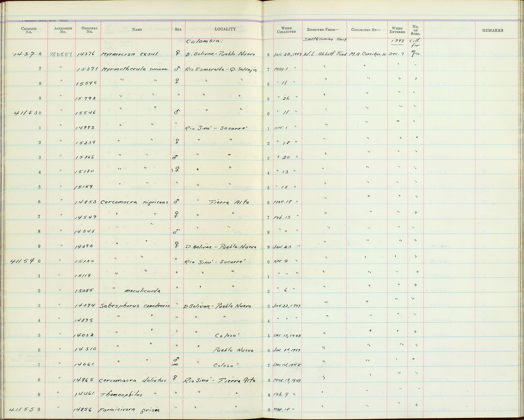This screenshot has width=524, height=420.
Task: Click the 'When Collected' column header
Action: 287,30
